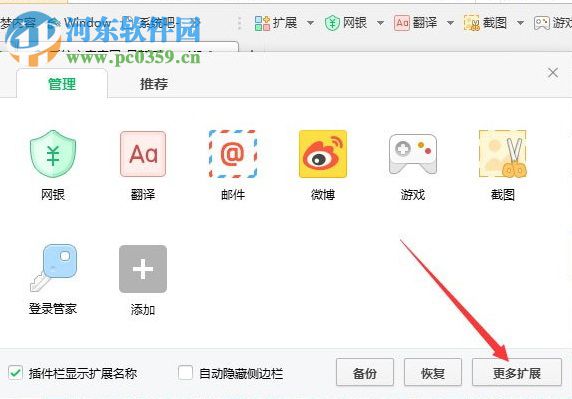Screen dimensions: 572x399
Task: Click the 游戏 icon in the toolbar
Action: (541, 23)
